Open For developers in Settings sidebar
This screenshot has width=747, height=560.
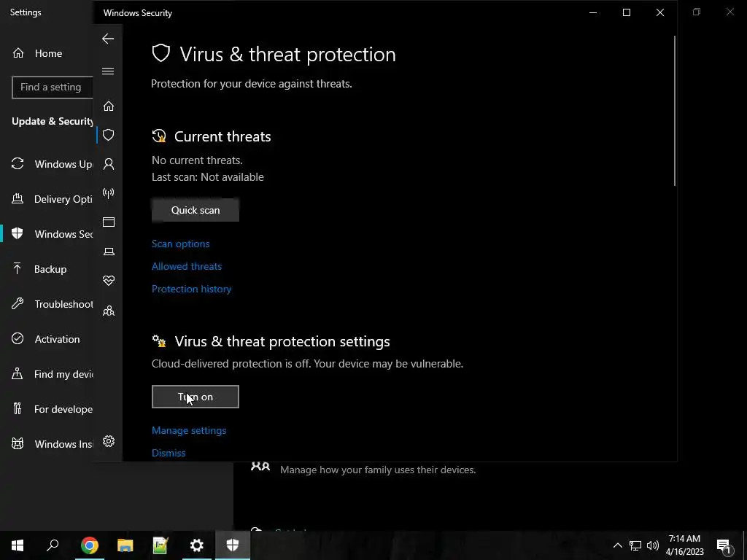53,409
